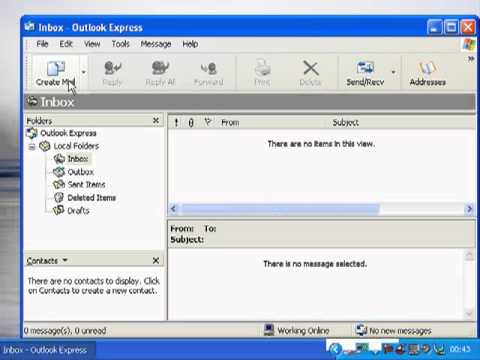Open the Send/Recv dropdown arrow
The width and height of the screenshot is (480, 360).
[x=393, y=72]
